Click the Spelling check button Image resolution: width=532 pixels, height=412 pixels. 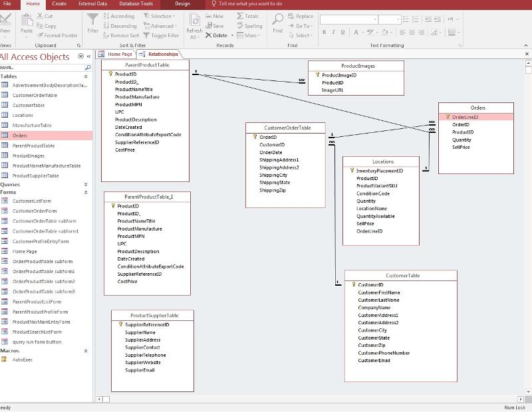(249, 26)
